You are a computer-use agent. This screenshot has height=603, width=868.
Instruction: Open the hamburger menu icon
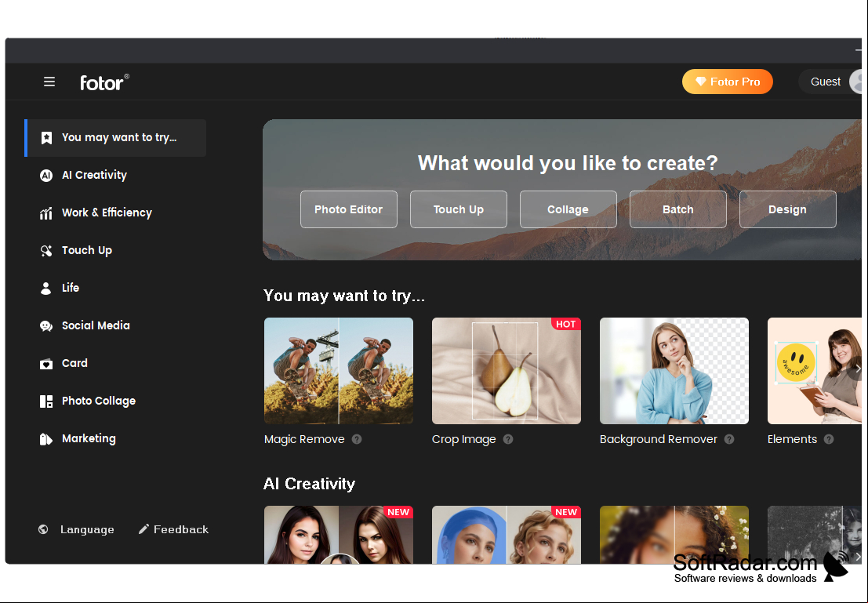(49, 82)
